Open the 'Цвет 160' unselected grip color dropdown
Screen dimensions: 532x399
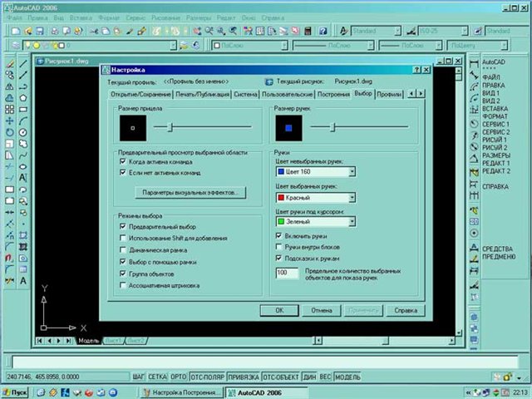click(352, 172)
